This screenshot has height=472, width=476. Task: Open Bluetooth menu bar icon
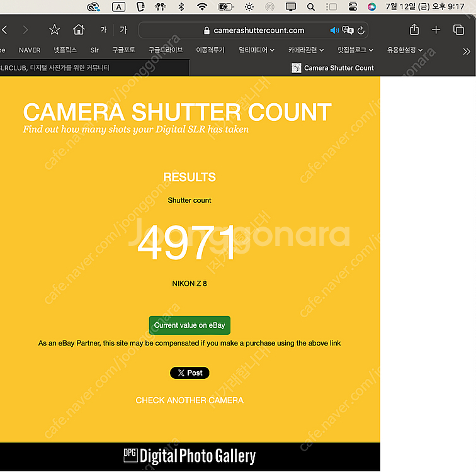click(x=181, y=7)
